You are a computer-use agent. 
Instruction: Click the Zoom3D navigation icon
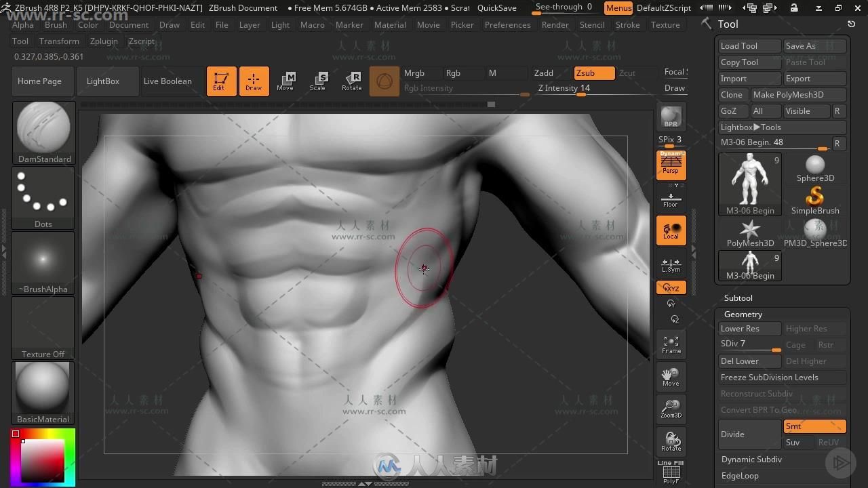pos(671,409)
